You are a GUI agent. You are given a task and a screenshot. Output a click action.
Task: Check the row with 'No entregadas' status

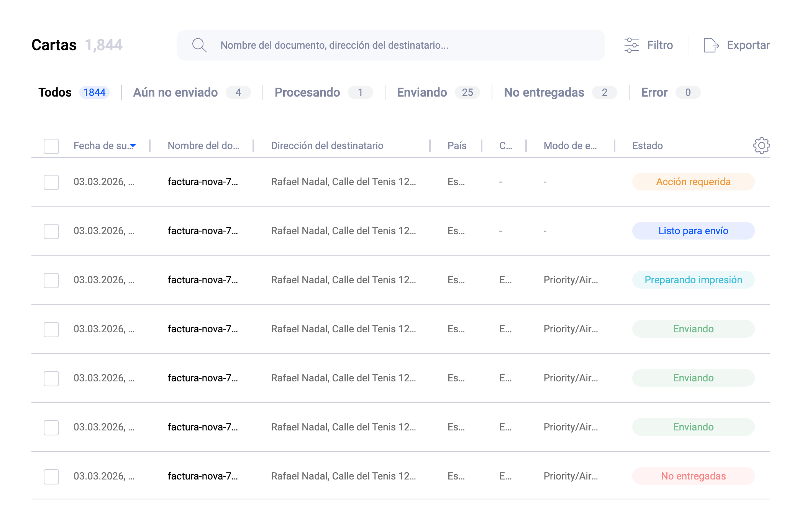(51, 476)
